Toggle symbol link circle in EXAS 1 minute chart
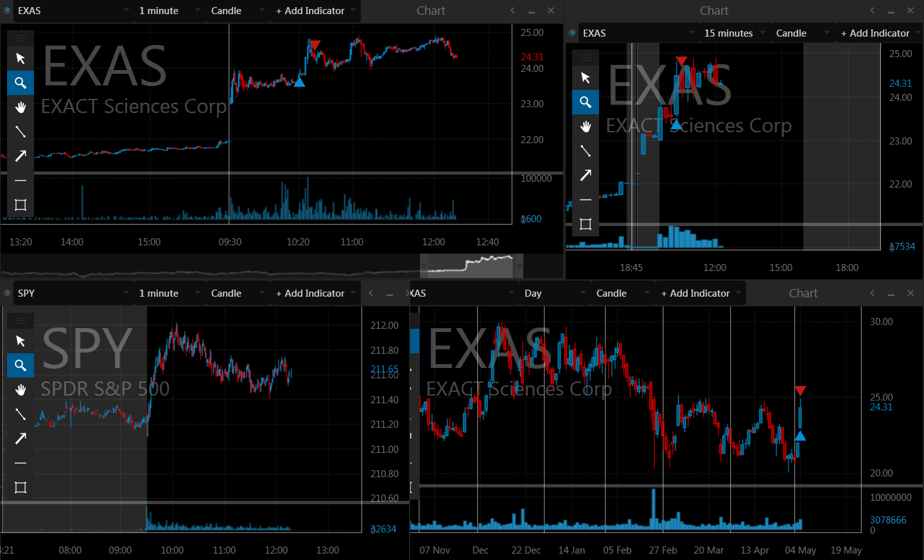 click(8, 10)
